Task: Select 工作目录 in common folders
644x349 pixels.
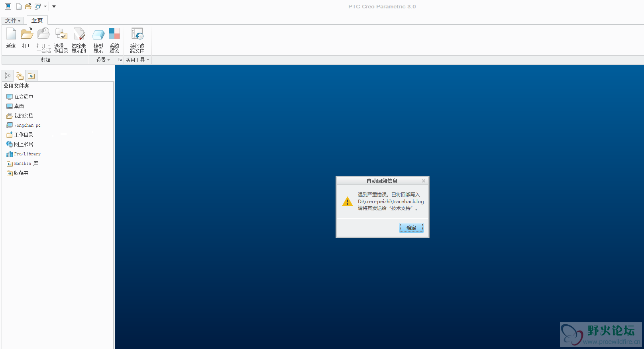Action: (20, 135)
